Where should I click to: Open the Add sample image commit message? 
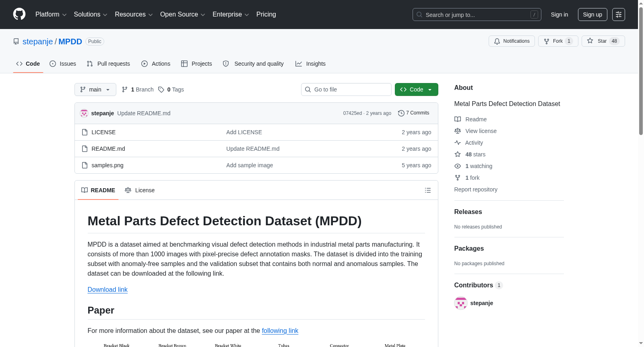coord(250,165)
